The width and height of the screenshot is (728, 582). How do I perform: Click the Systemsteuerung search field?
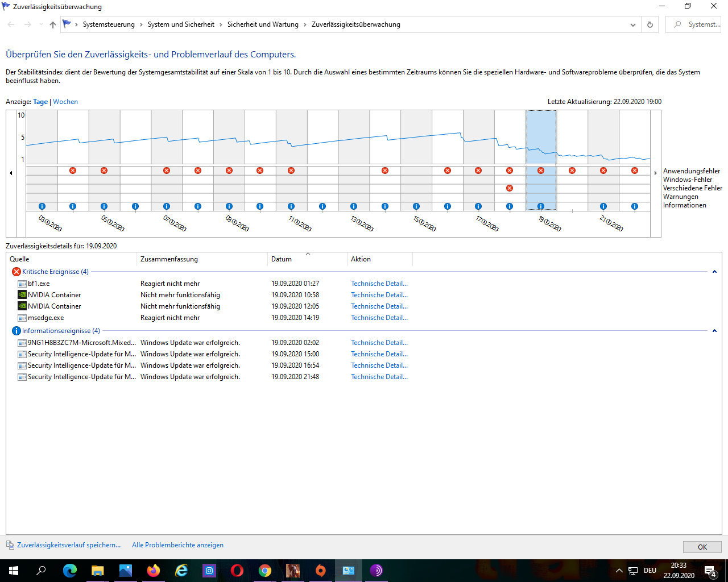(x=693, y=24)
